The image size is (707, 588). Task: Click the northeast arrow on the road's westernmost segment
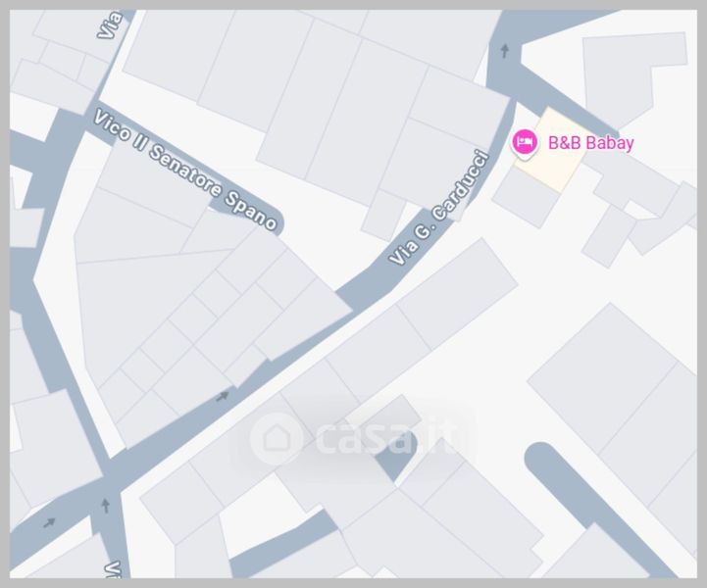(x=49, y=522)
